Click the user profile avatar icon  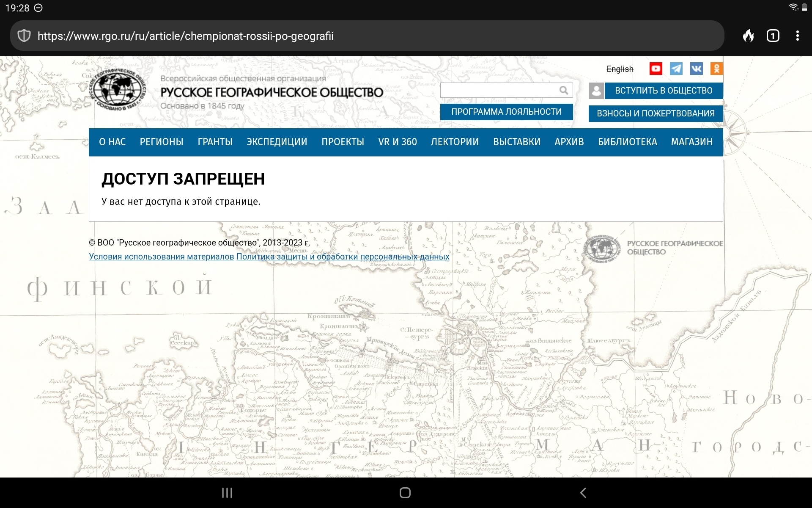coord(596,91)
